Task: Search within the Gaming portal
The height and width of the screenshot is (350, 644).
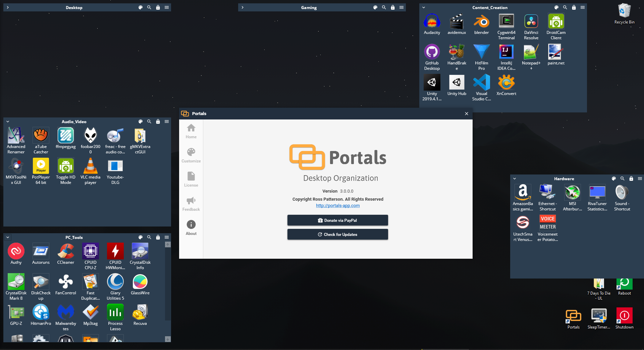Action: (x=384, y=7)
